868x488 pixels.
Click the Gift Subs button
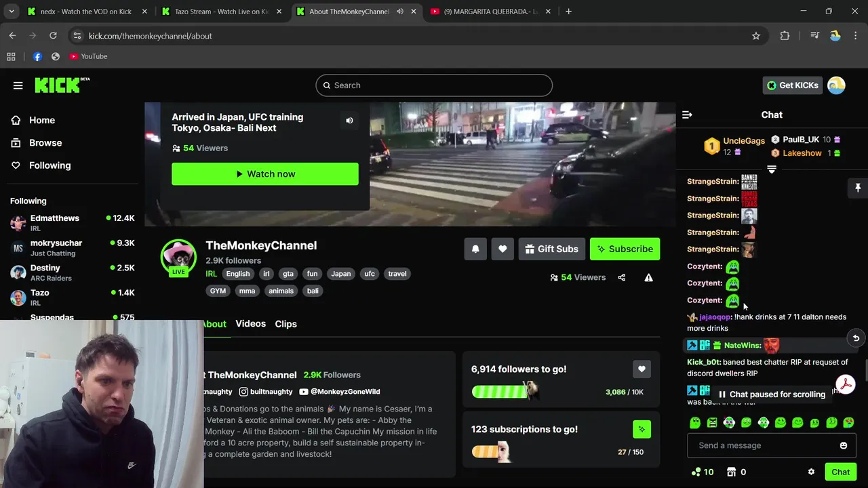tap(551, 249)
